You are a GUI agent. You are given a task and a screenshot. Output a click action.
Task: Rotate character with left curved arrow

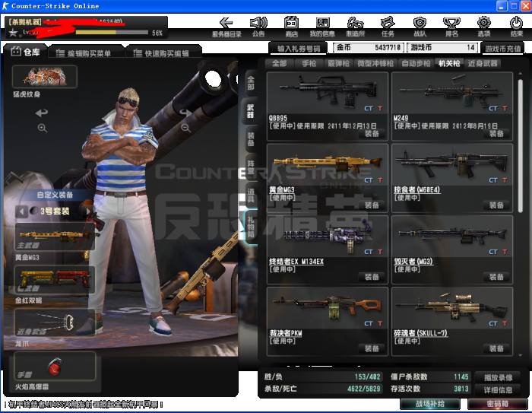tap(42, 113)
